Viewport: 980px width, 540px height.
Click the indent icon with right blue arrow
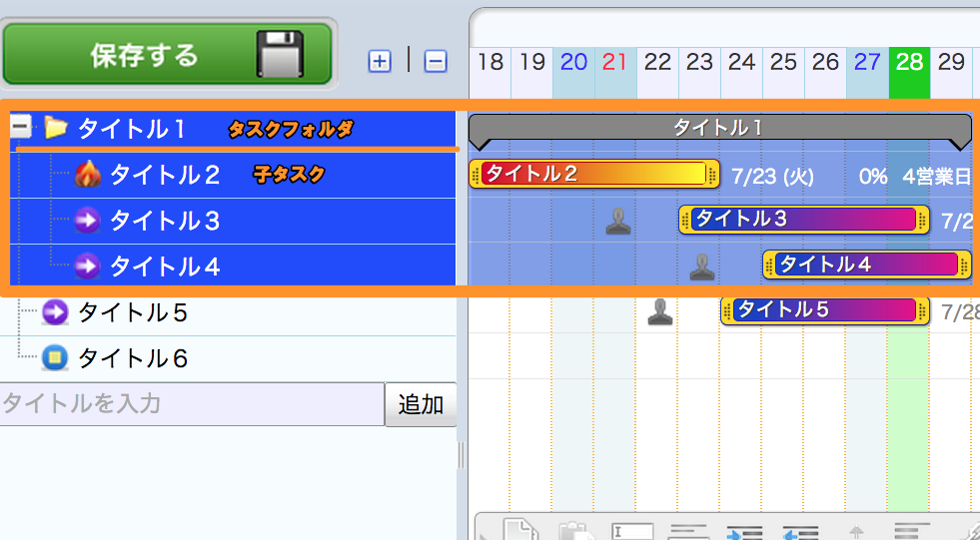[744, 532]
